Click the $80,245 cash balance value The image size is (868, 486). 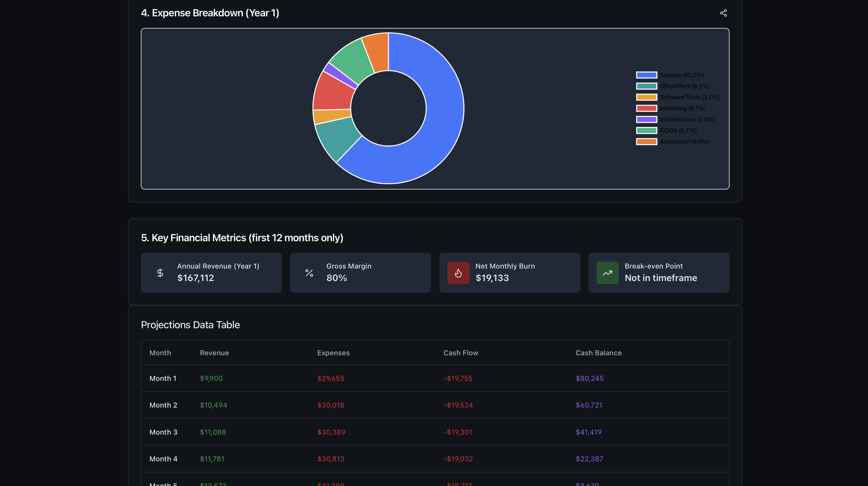[x=590, y=378]
